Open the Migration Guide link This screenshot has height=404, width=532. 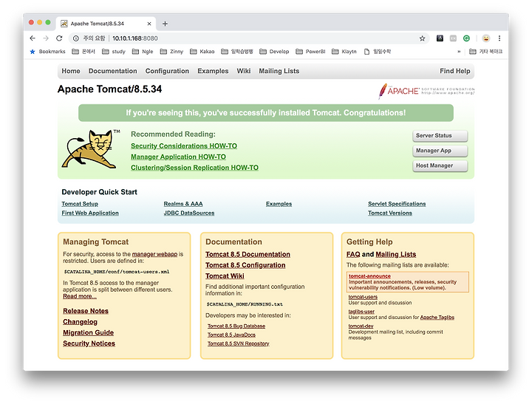coord(88,333)
